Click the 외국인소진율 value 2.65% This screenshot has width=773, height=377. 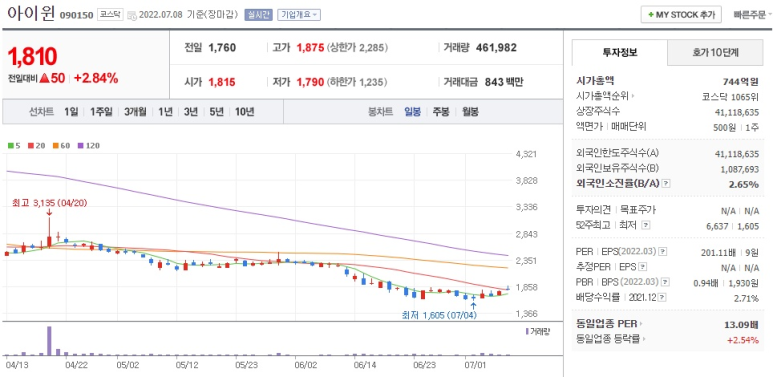(745, 184)
